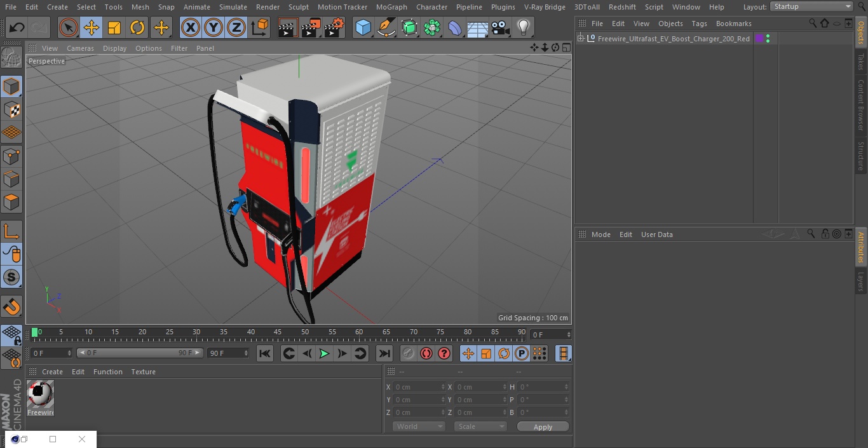The image size is (868, 448).
Task: Click the Cinema 4D taskbar icon
Action: click(x=15, y=439)
